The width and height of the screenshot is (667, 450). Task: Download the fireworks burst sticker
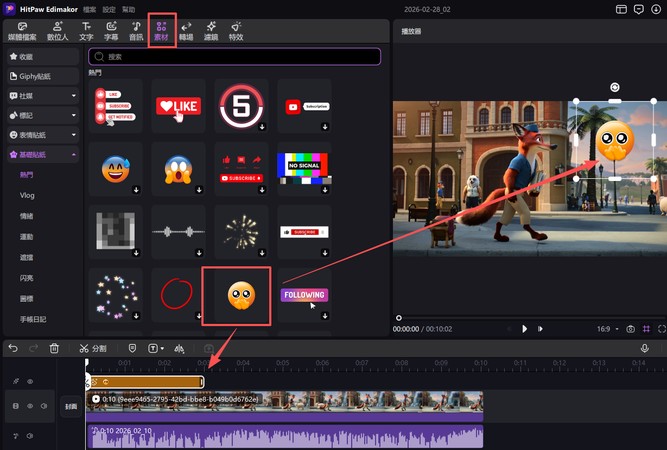pos(262,253)
